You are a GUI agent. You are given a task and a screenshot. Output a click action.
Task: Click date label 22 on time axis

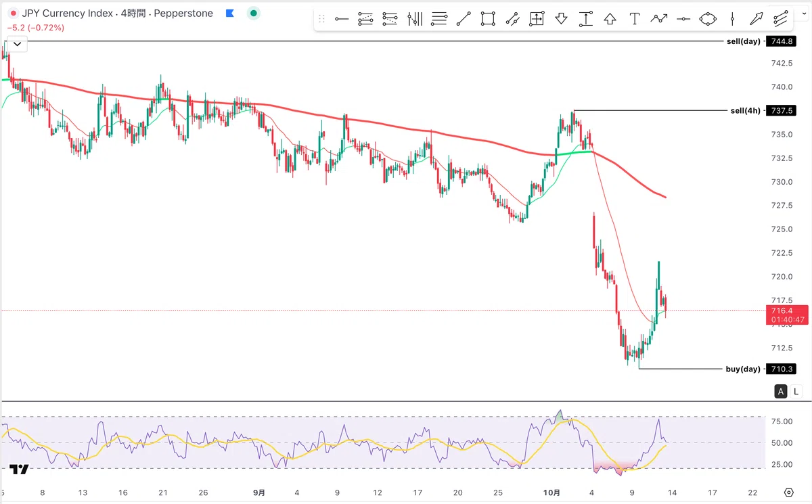tap(752, 492)
